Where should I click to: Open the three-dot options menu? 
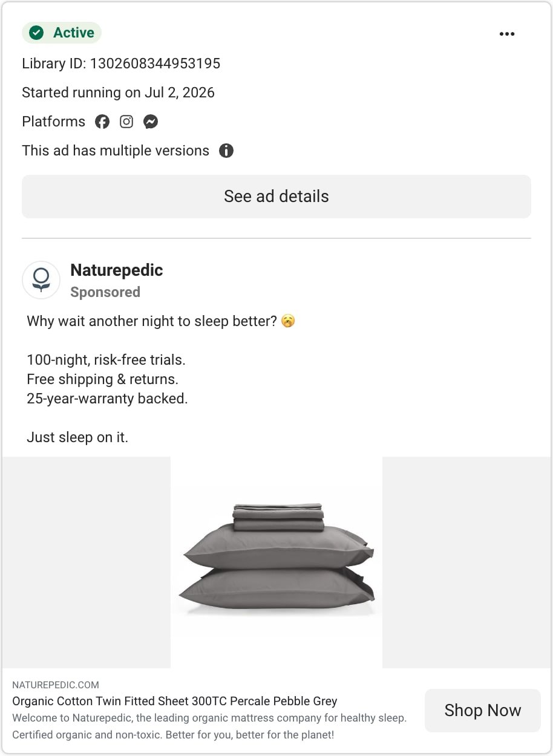pos(507,34)
